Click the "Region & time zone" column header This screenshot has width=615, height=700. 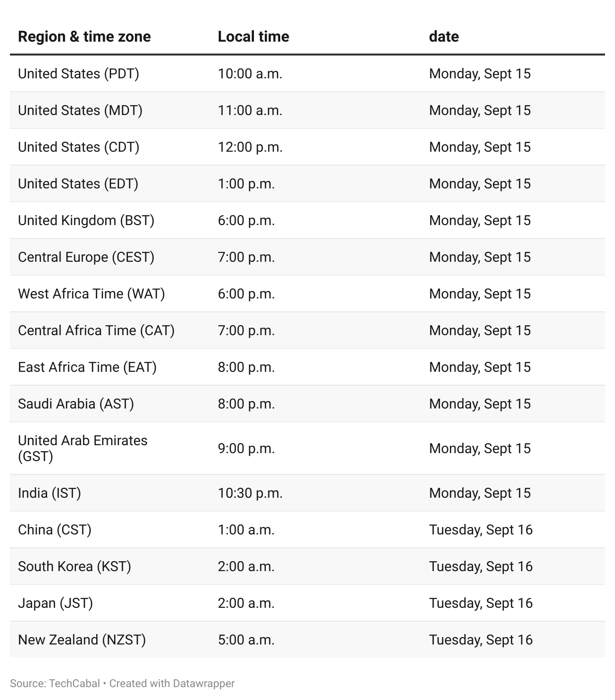coord(84,37)
